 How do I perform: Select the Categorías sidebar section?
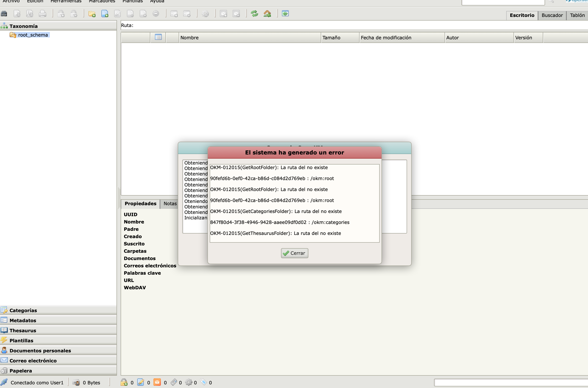tap(23, 310)
